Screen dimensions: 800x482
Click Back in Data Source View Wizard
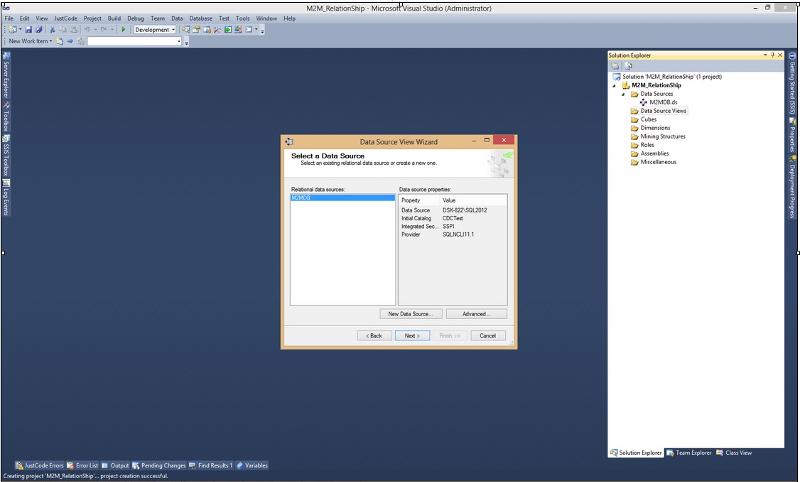click(374, 336)
